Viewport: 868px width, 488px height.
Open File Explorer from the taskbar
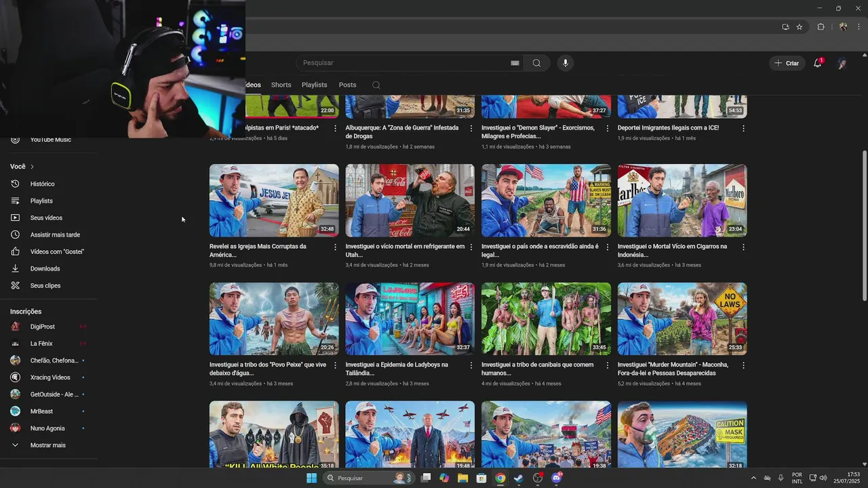(x=462, y=478)
